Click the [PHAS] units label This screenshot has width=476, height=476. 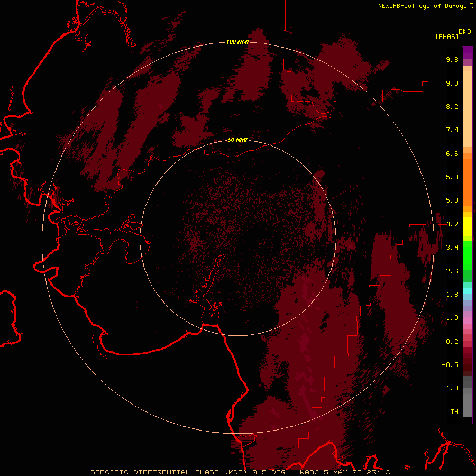[447, 36]
